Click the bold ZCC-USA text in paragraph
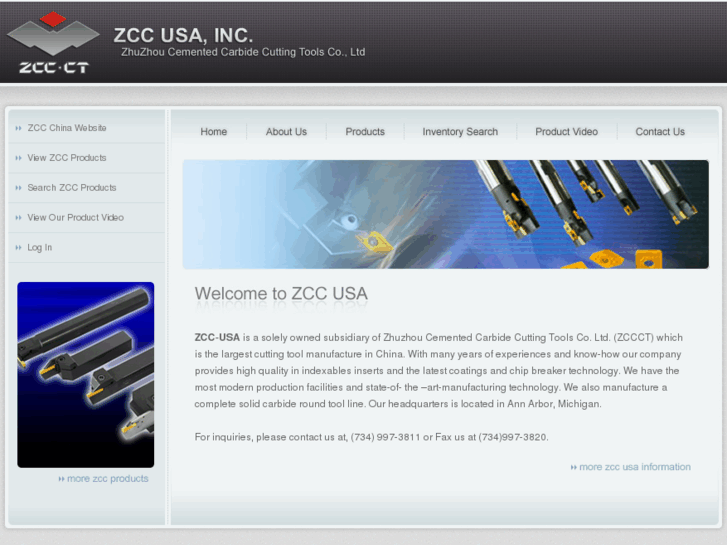This screenshot has width=727, height=545. (217, 338)
